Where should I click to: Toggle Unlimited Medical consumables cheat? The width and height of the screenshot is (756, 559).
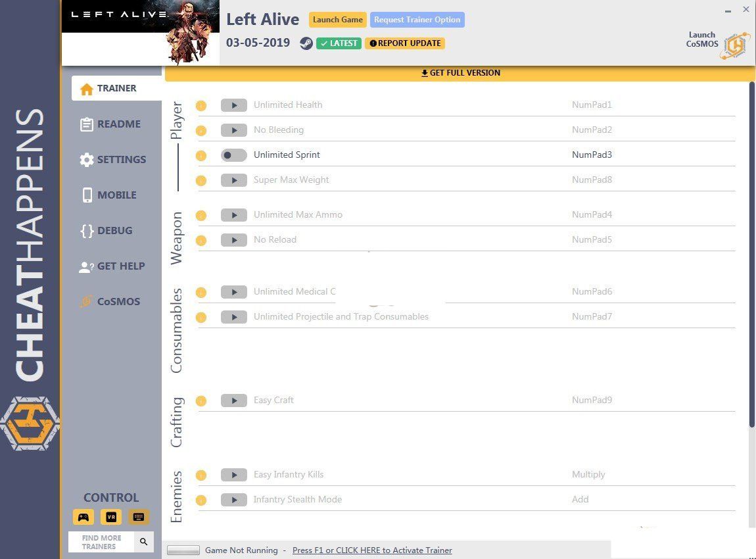(234, 292)
